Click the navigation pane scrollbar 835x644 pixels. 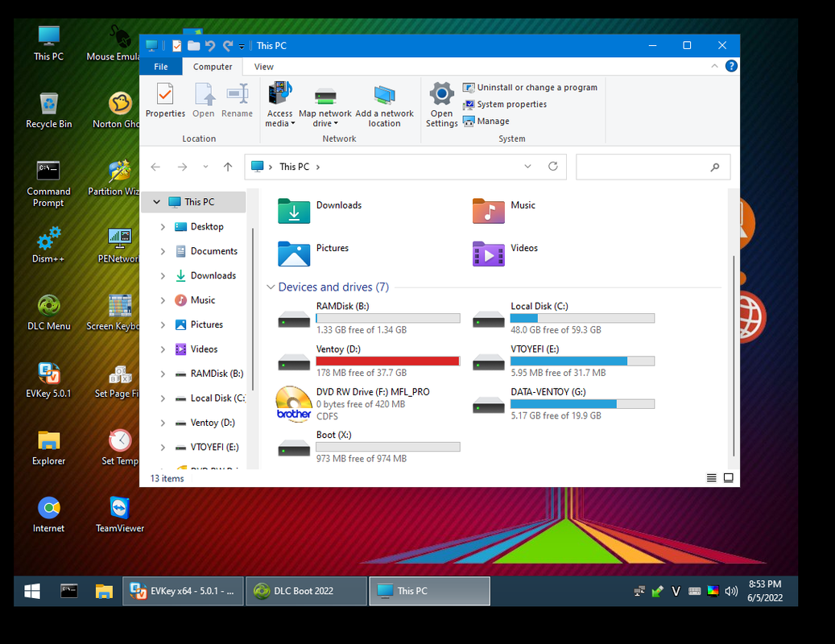pos(252,308)
